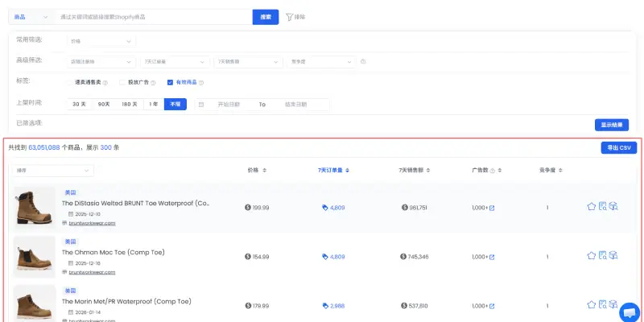This screenshot has height=322, width=644.
Task: Show help tooltip next to 有效商品
Action: click(x=201, y=83)
